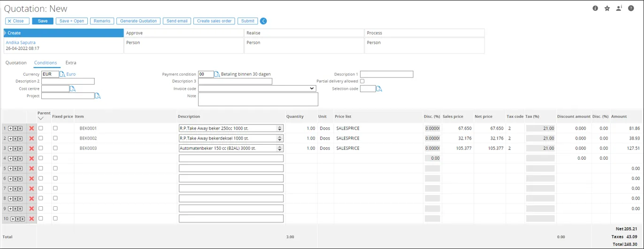This screenshot has height=249, width=644.
Task: Click the payment condition lookup icon
Action: pos(217,74)
